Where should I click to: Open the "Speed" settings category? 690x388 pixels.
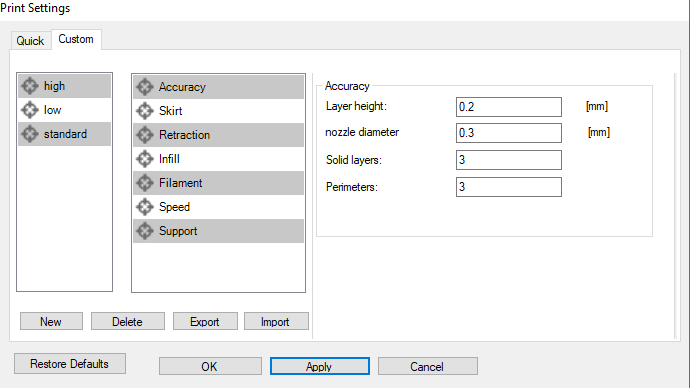pos(218,207)
